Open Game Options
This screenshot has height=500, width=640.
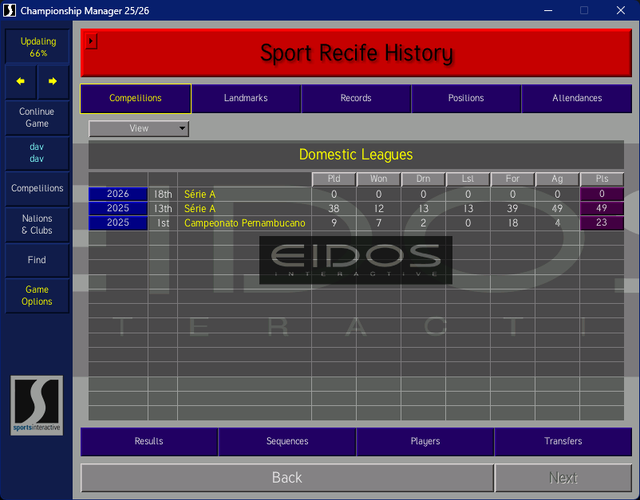point(37,296)
